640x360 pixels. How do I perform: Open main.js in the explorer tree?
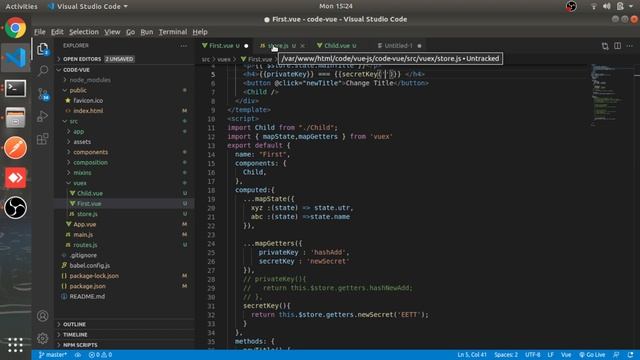83,235
